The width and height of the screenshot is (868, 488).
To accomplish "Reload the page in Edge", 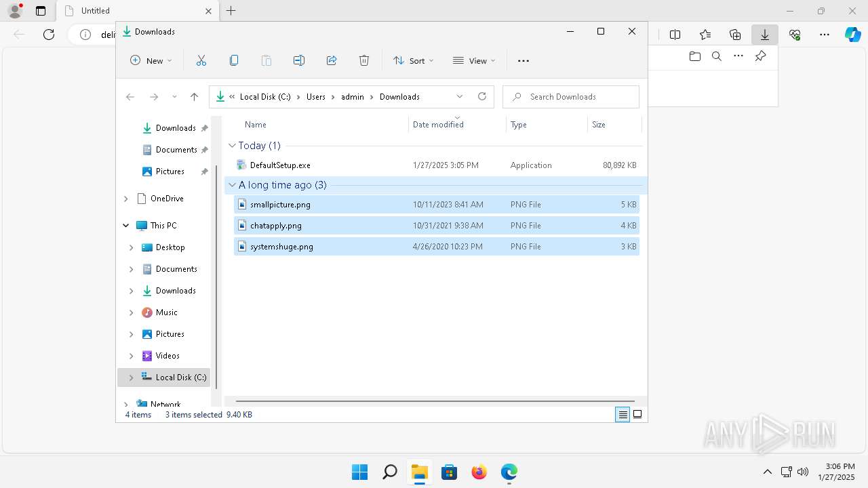I will (x=49, y=35).
